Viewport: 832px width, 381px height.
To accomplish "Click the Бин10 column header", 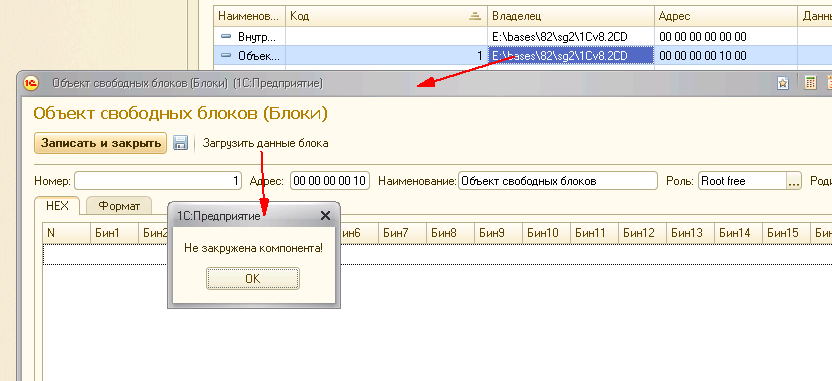I will [547, 232].
